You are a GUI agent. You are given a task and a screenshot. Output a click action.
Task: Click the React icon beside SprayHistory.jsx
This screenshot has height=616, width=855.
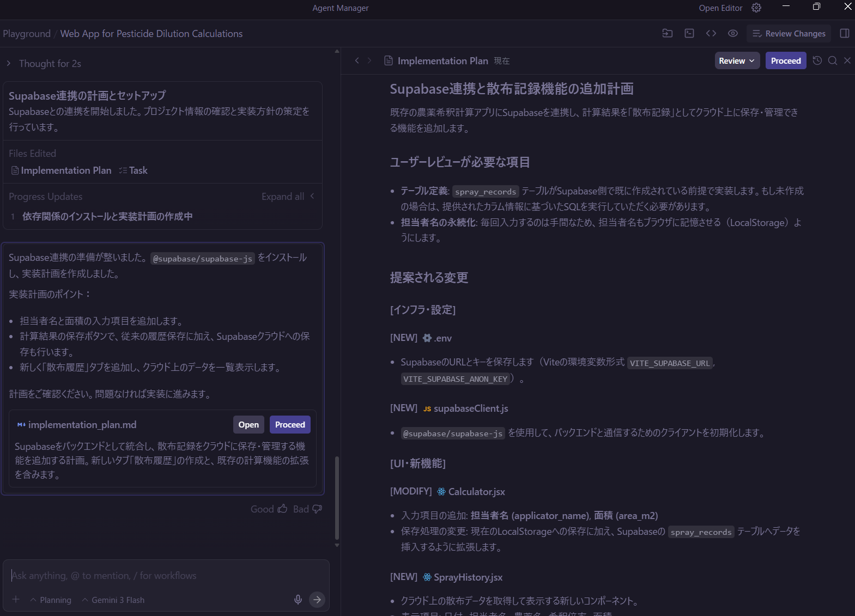(x=427, y=577)
